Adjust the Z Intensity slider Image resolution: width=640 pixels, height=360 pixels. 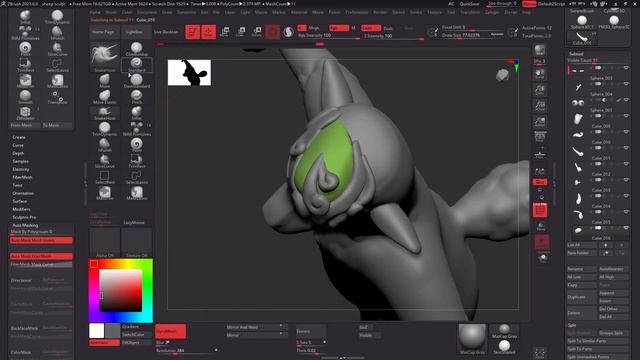click(393, 36)
